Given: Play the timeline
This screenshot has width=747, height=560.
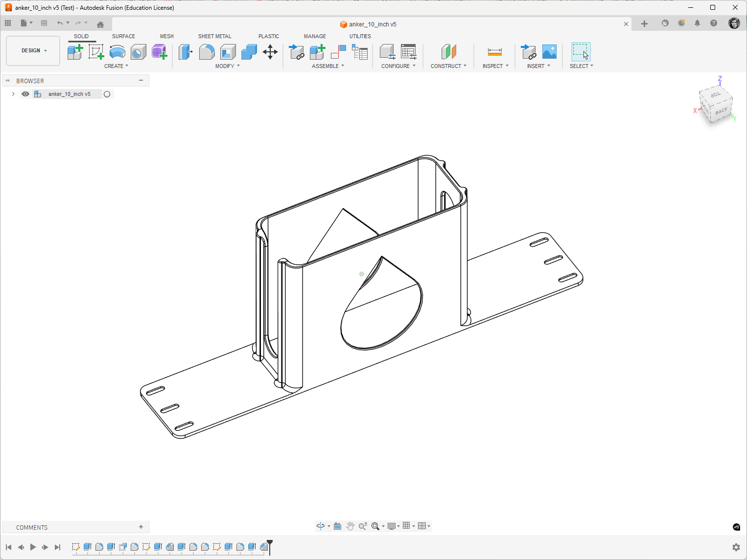Looking at the screenshot, I should [33, 547].
